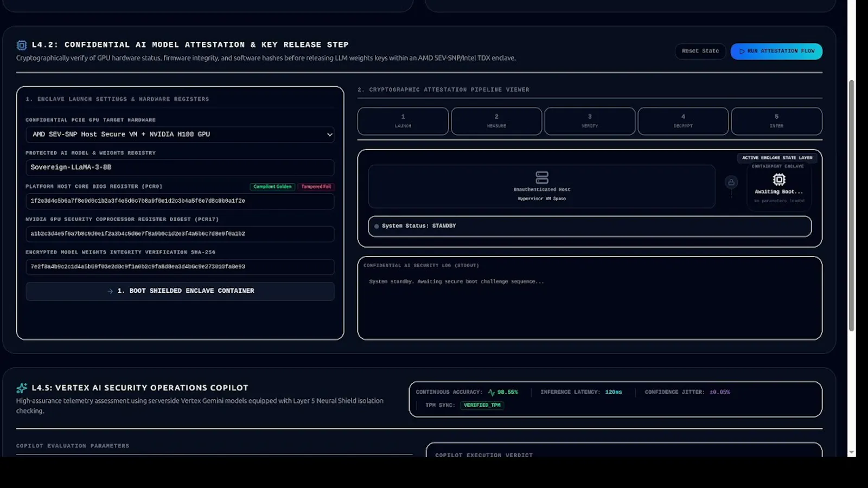Click the Copilot Evaluation Parameters heading
Image resolution: width=868 pixels, height=488 pixels.
[73, 446]
